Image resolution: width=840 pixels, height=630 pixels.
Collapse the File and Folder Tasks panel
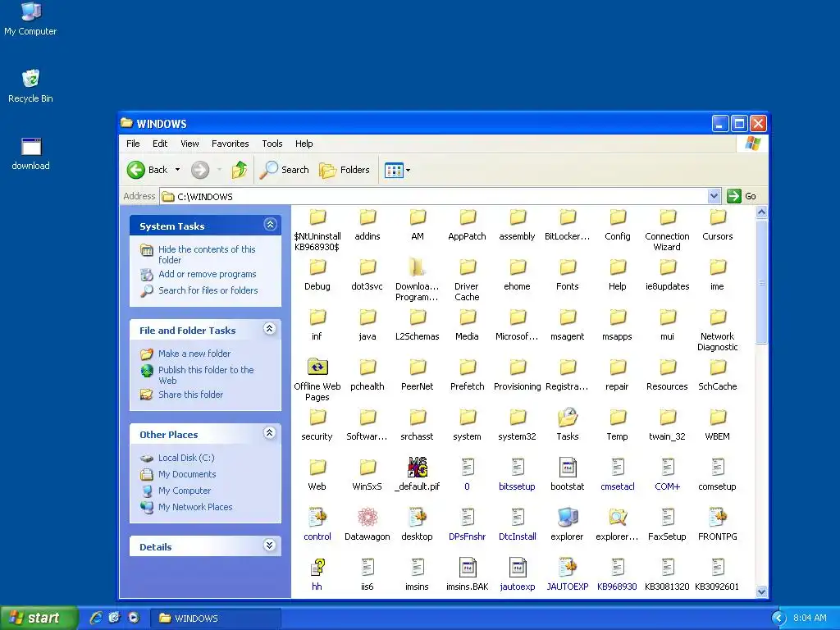pyautogui.click(x=269, y=329)
